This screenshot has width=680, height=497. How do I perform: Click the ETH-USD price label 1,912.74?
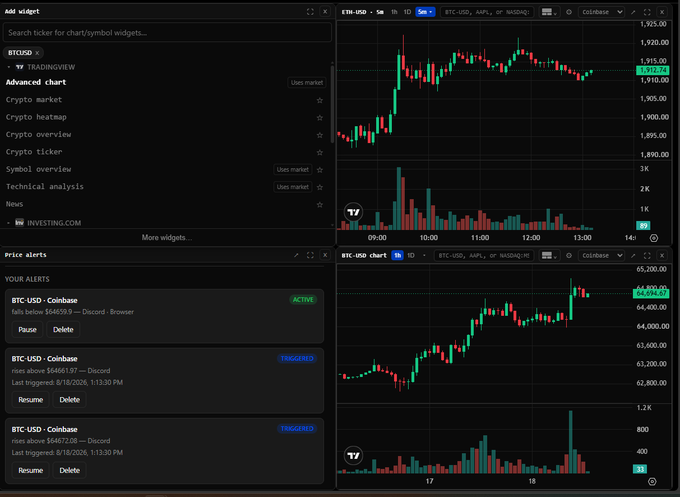click(653, 70)
